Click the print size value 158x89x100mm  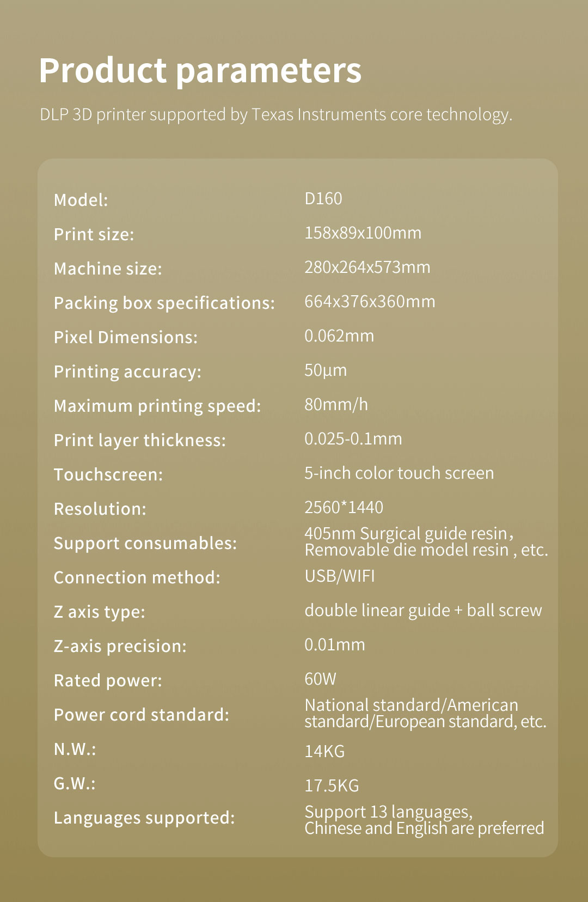click(363, 233)
